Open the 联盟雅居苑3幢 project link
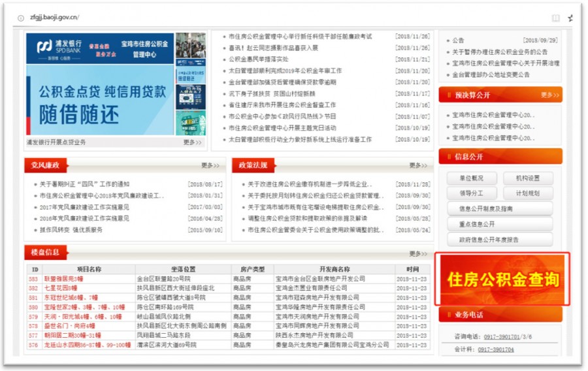Screen dimensions: 588x371 [x=60, y=279]
